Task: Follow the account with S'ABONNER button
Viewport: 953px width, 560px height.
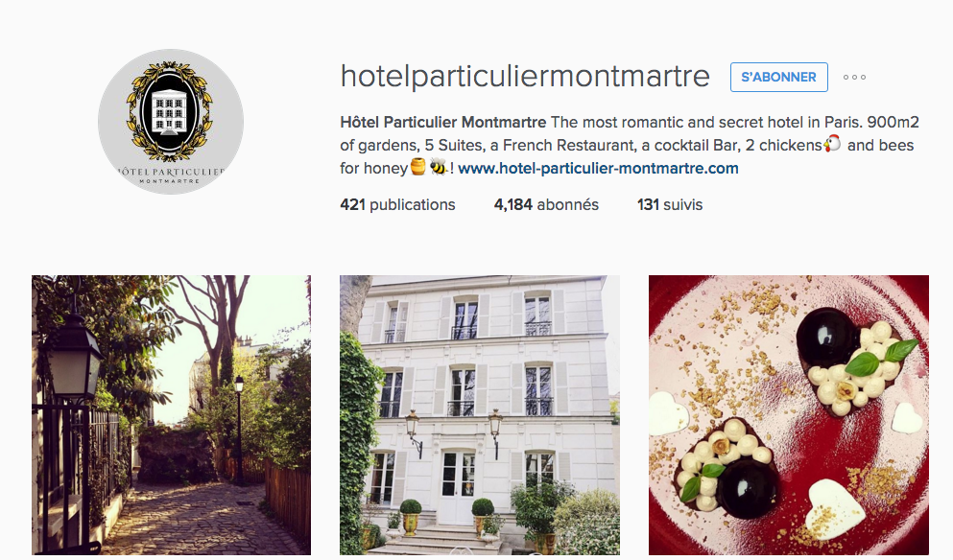Action: [778, 77]
